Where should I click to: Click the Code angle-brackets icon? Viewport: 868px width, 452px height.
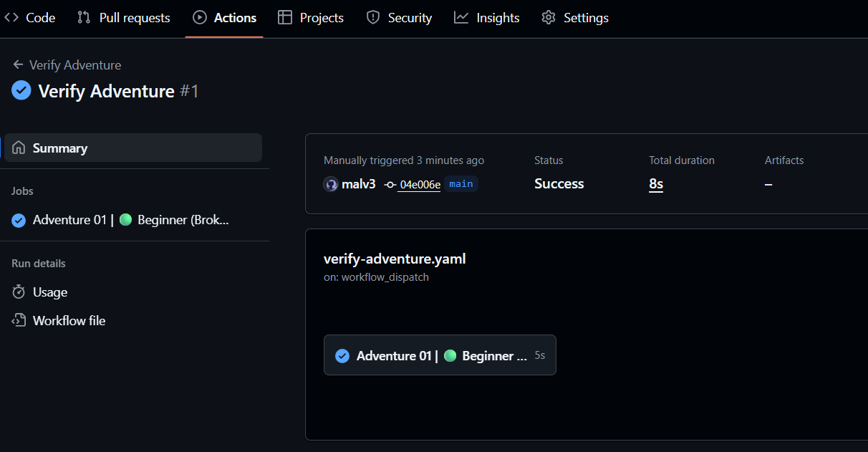point(11,18)
